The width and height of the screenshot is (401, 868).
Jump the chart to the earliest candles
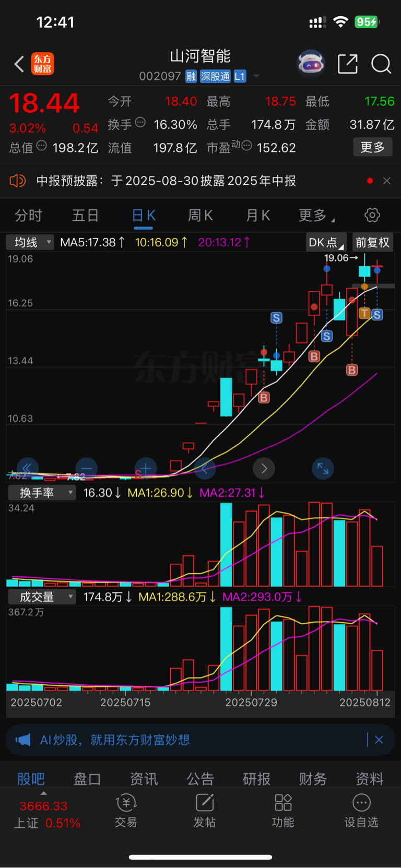[x=27, y=468]
